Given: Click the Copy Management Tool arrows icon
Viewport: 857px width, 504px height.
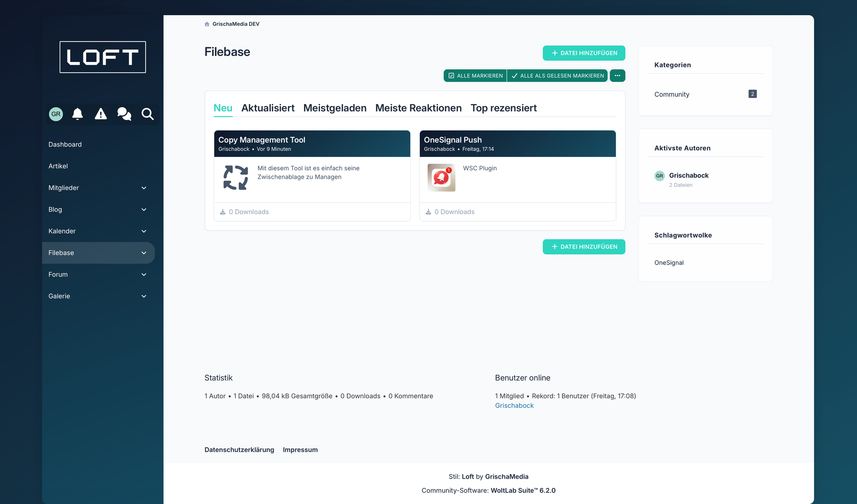Looking at the screenshot, I should 236,178.
